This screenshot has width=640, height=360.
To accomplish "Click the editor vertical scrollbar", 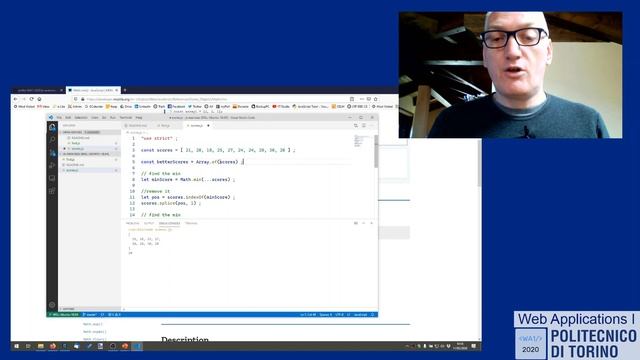I will tap(376, 151).
